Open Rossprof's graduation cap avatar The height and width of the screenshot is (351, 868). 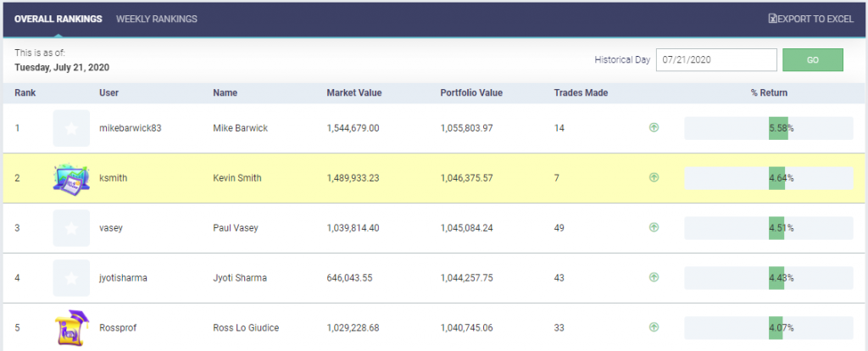[x=71, y=328]
